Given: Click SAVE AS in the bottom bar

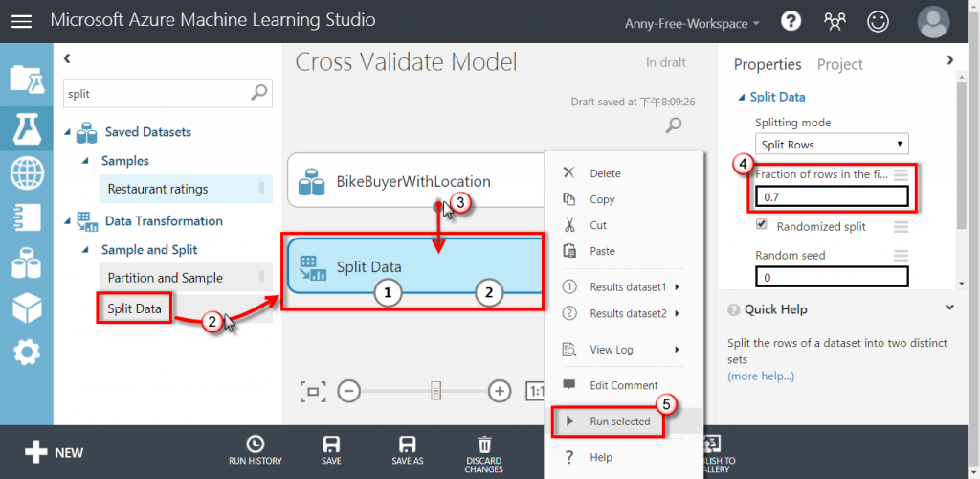Looking at the screenshot, I should click(x=407, y=451).
